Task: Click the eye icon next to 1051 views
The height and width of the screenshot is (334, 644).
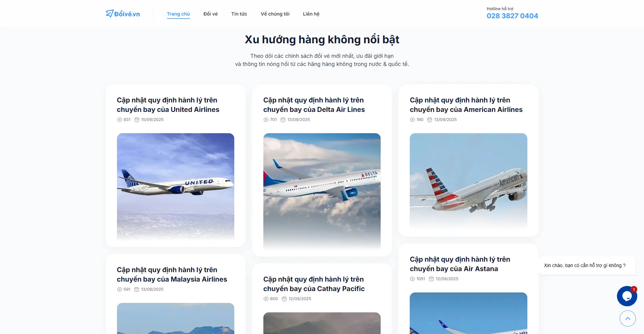Action: click(x=412, y=279)
